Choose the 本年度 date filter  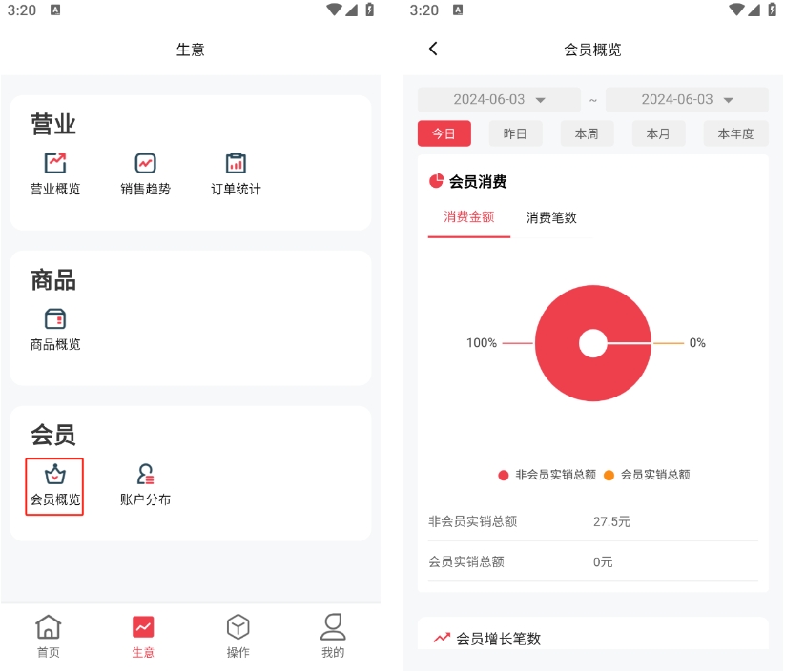pyautogui.click(x=735, y=133)
